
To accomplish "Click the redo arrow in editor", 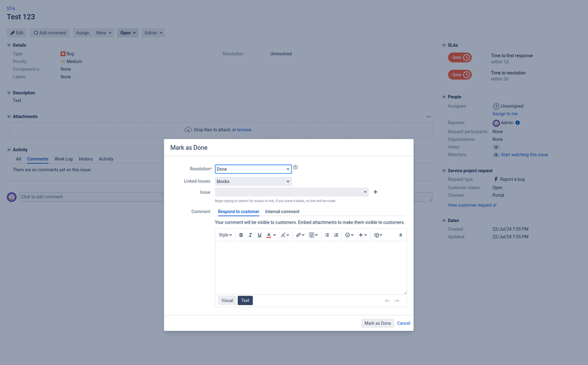I will [x=397, y=301].
